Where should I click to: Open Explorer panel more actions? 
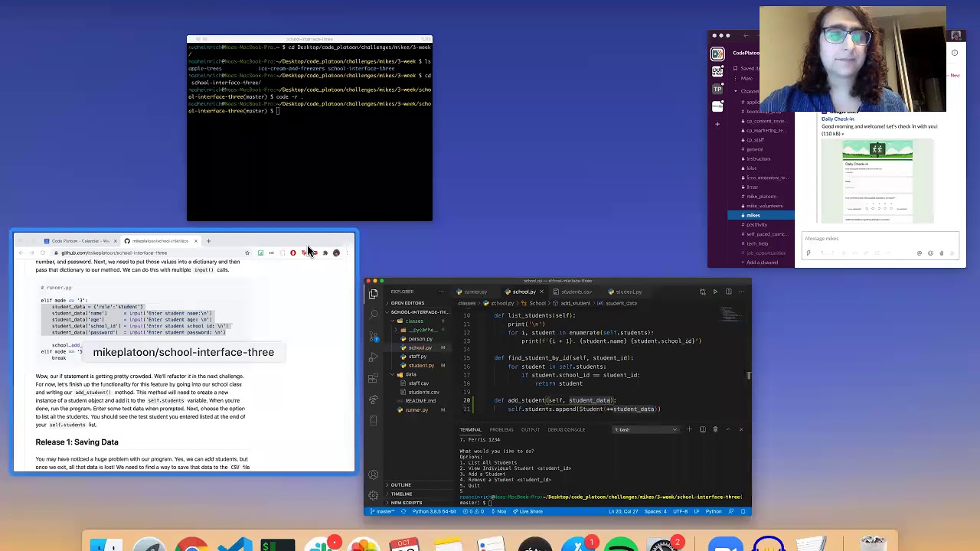click(441, 292)
